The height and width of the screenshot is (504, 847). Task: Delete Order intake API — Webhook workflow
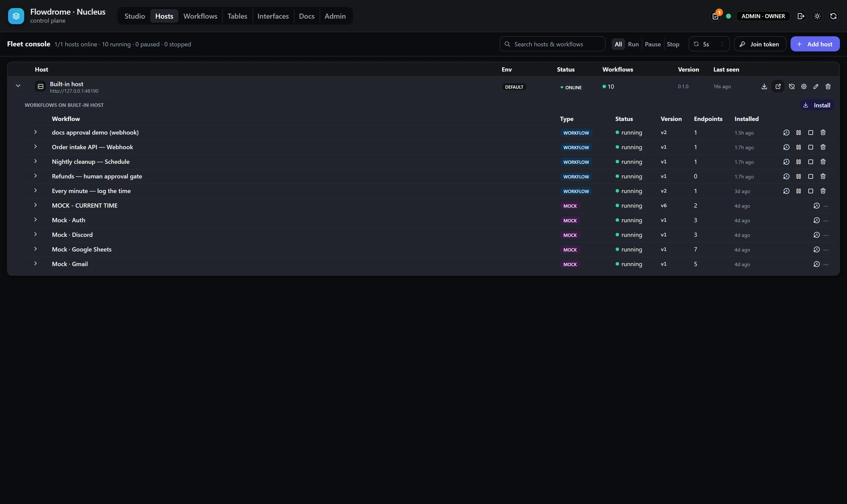823,147
